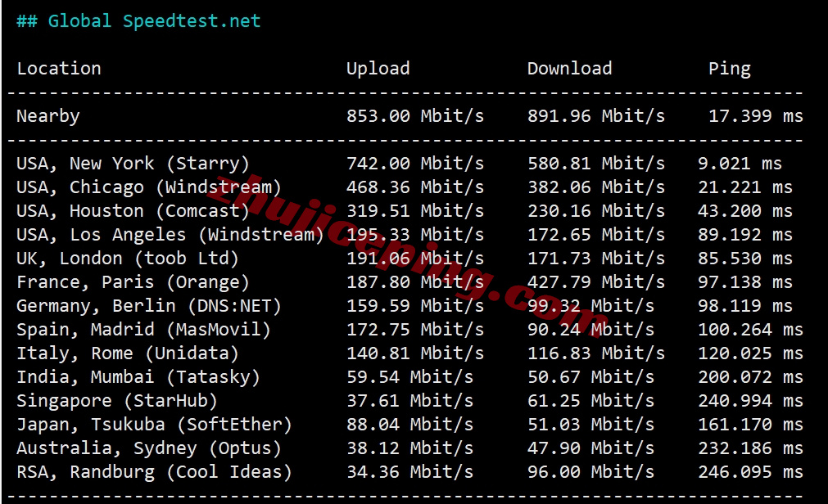Click the Location column header
Image resolution: width=828 pixels, height=504 pixels.
[59, 69]
